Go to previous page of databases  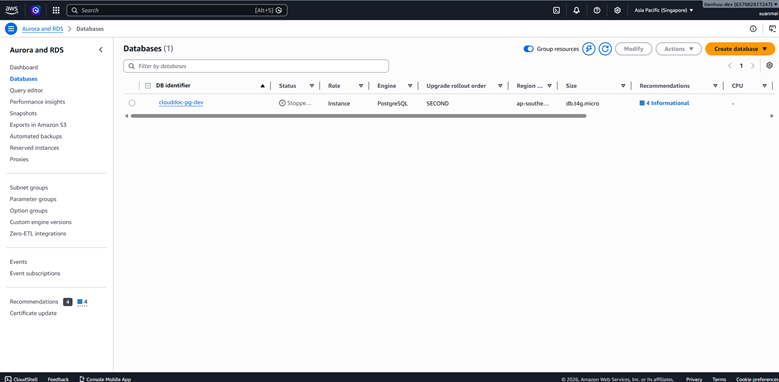(x=729, y=66)
